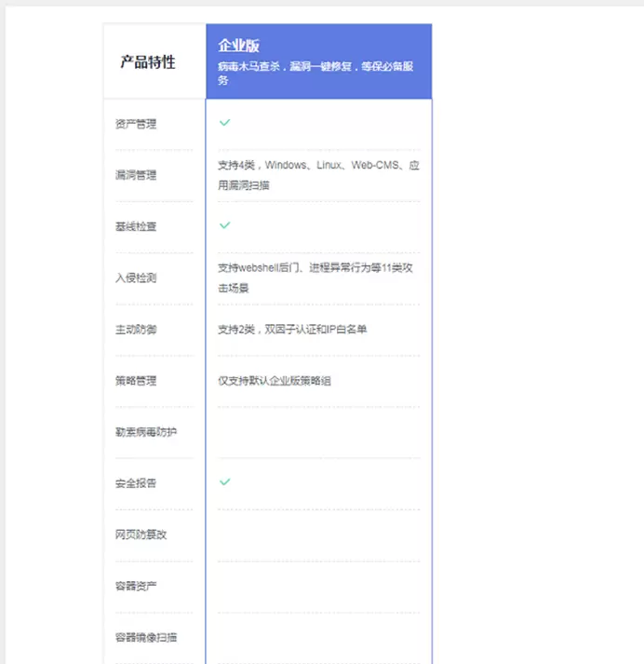The image size is (644, 664).
Task: Click the checkmark in the 资产管理 row
Action: [224, 123]
